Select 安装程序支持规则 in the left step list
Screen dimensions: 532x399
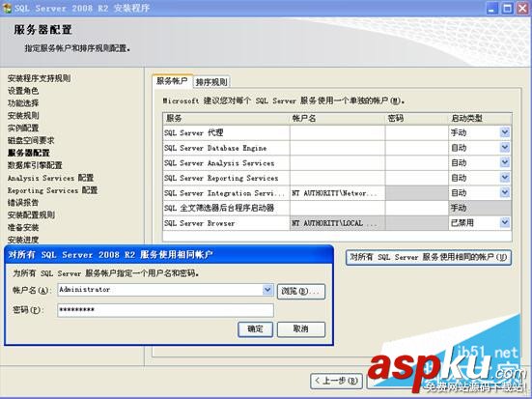(39, 78)
